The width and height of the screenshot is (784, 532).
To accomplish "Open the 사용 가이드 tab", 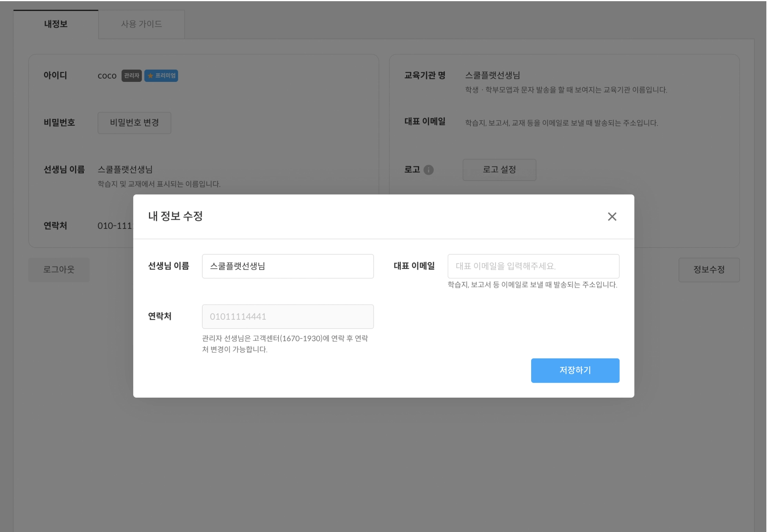I will coord(141,24).
